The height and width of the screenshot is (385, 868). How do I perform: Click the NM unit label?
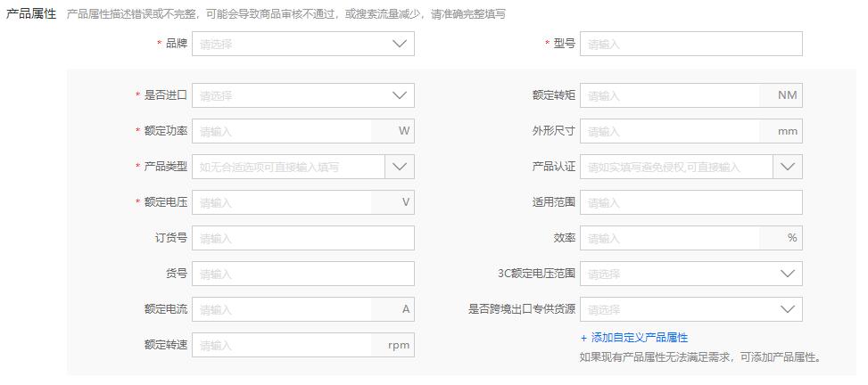(x=787, y=95)
